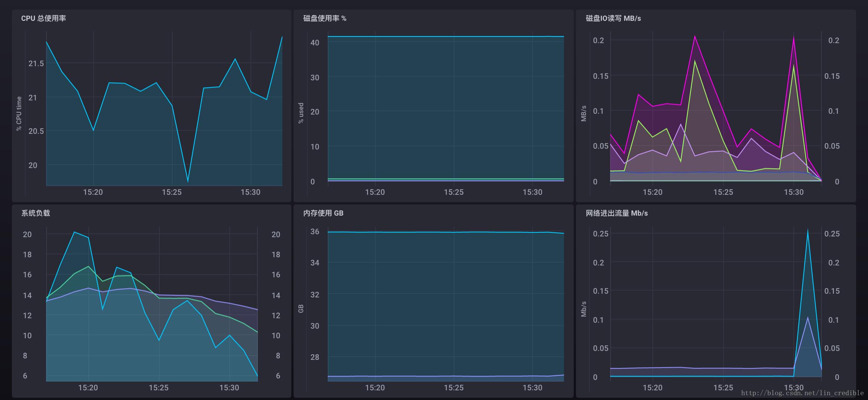The image size is (868, 400).
Task: Click the CPU line's lowest dip near 15:26
Action: coord(188,181)
